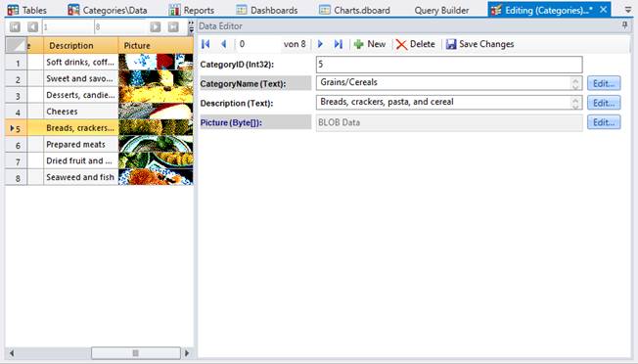Click the Description text field
Image resolution: width=638 pixels, height=364 pixels.
(x=443, y=103)
